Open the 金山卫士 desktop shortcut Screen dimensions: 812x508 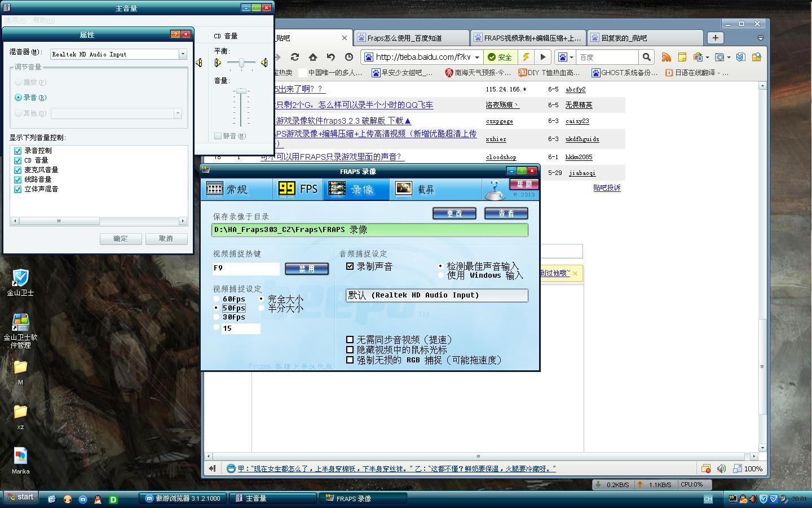[x=20, y=283]
